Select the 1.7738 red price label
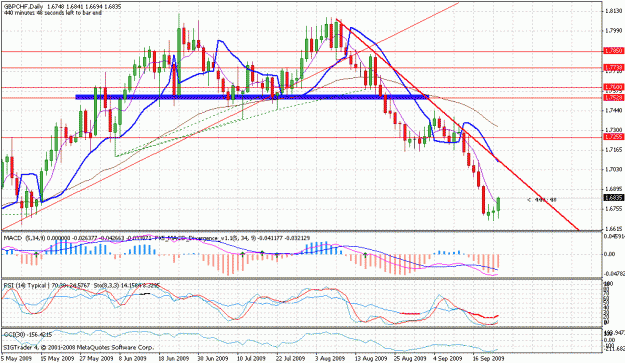The image size is (625, 363). coord(613,67)
